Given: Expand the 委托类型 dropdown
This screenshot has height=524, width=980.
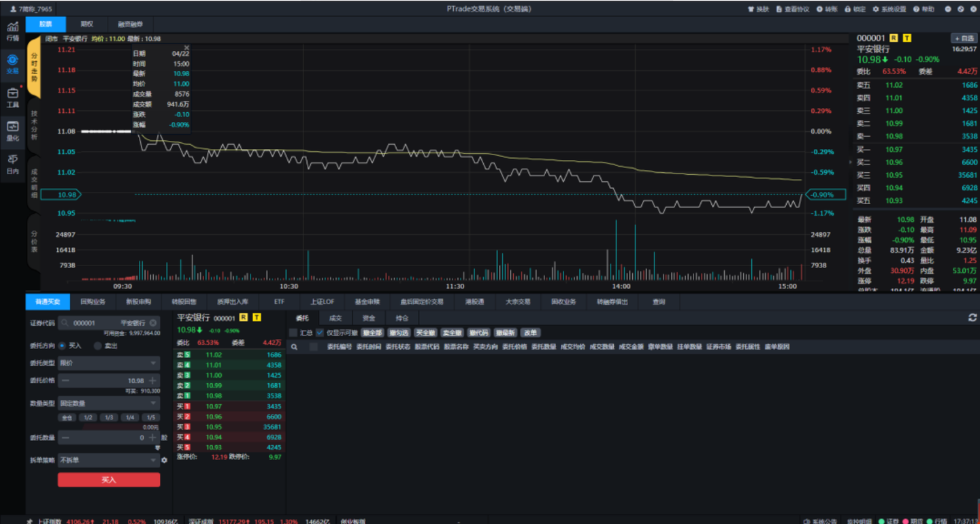Looking at the screenshot, I should pos(109,363).
